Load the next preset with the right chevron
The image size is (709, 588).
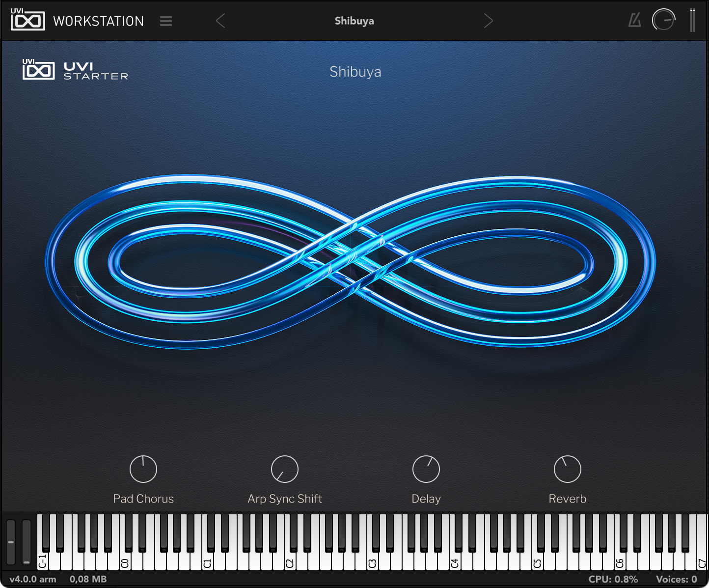pyautogui.click(x=488, y=21)
